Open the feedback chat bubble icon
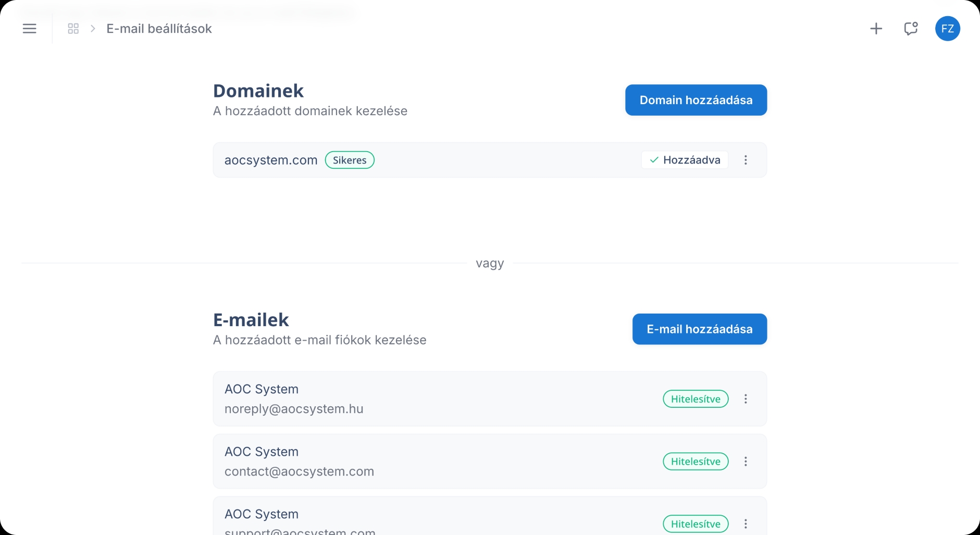 [911, 29]
